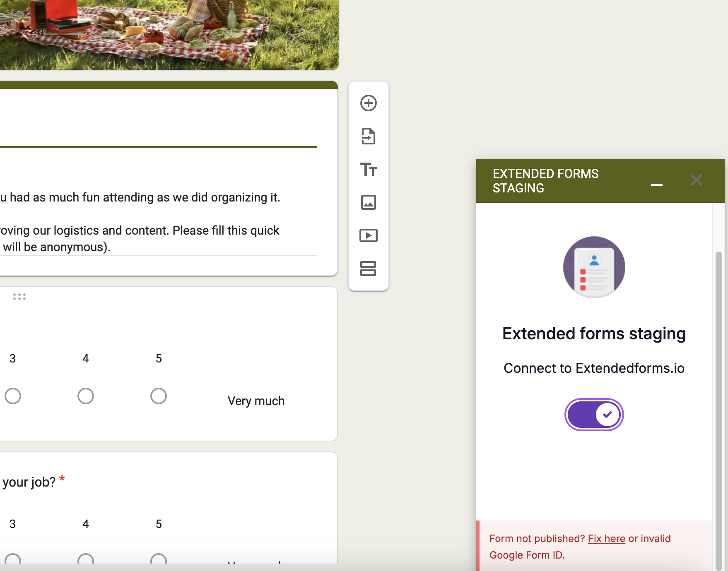
Task: Add a new section using the section icon
Action: tap(369, 269)
